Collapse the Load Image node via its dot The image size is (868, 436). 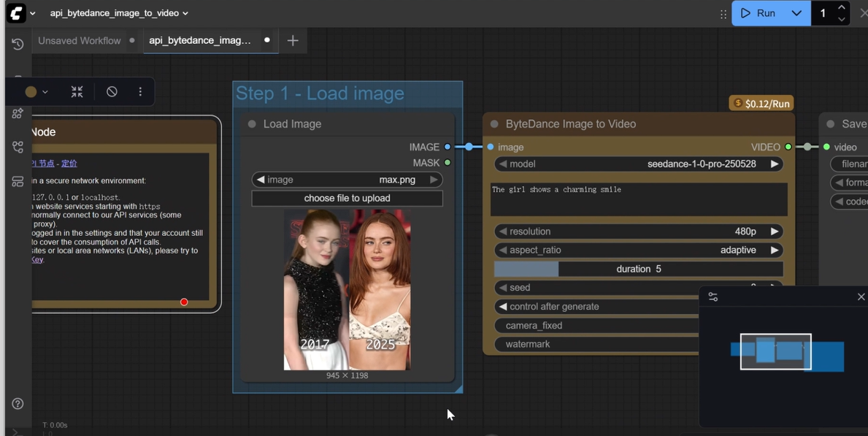[252, 124]
